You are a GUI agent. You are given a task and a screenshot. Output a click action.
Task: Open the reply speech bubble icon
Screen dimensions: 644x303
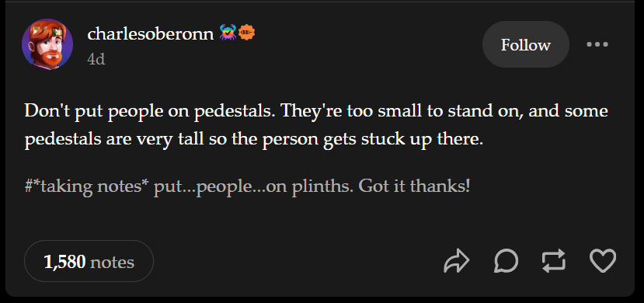506,261
